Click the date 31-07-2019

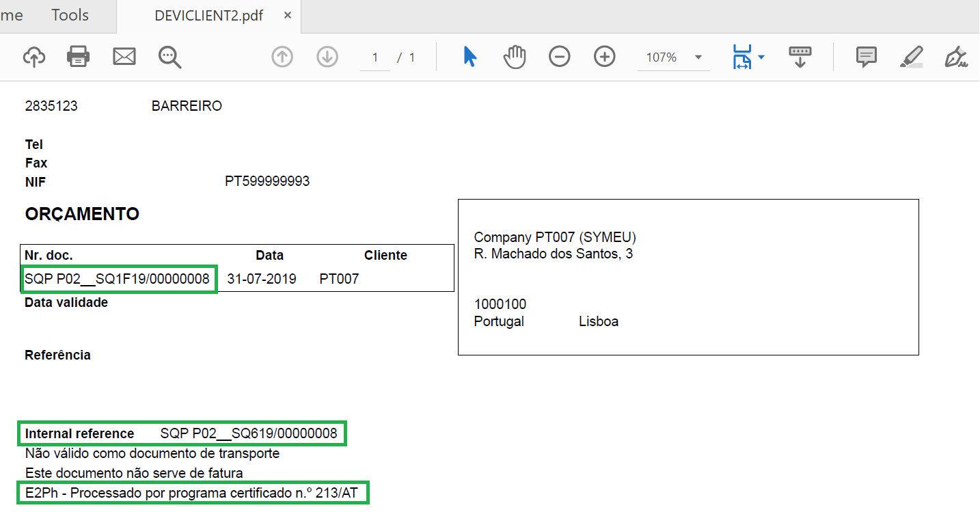click(262, 280)
